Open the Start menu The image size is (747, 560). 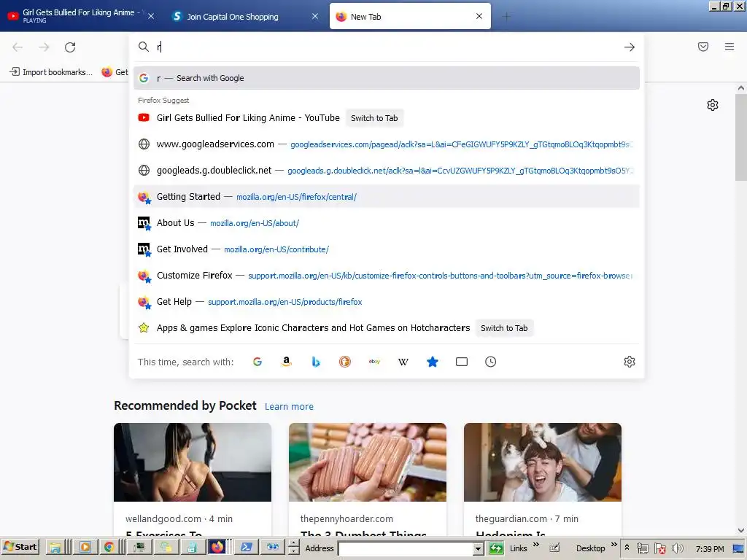(20, 547)
